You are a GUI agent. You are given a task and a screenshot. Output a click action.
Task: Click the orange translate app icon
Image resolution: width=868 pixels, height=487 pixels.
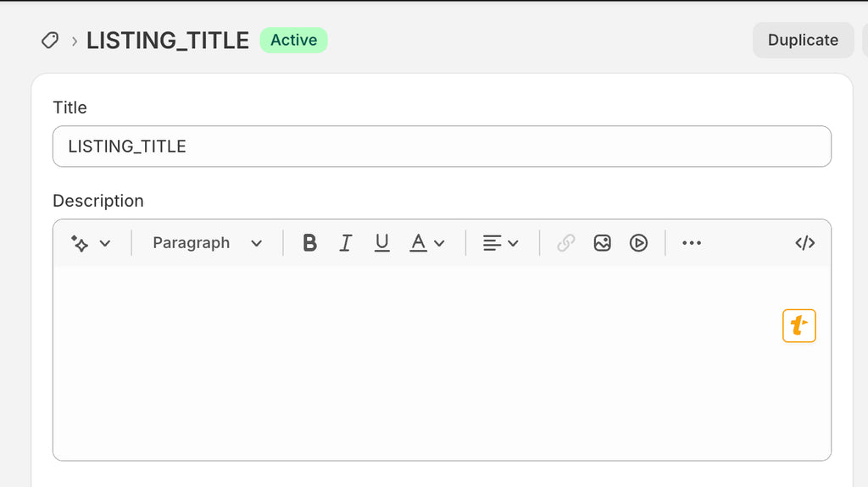tap(799, 326)
